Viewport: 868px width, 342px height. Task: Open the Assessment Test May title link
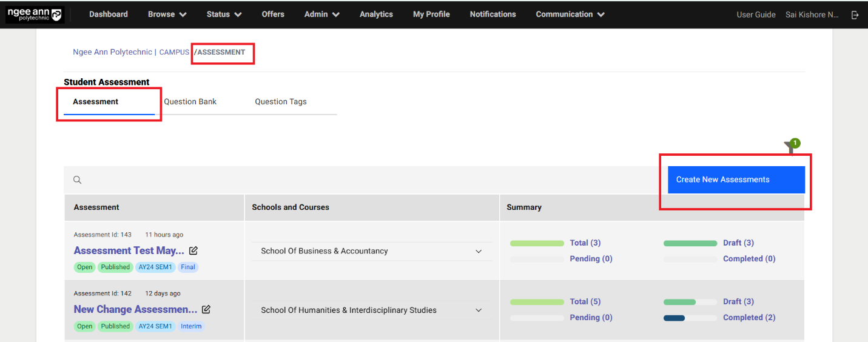(129, 250)
